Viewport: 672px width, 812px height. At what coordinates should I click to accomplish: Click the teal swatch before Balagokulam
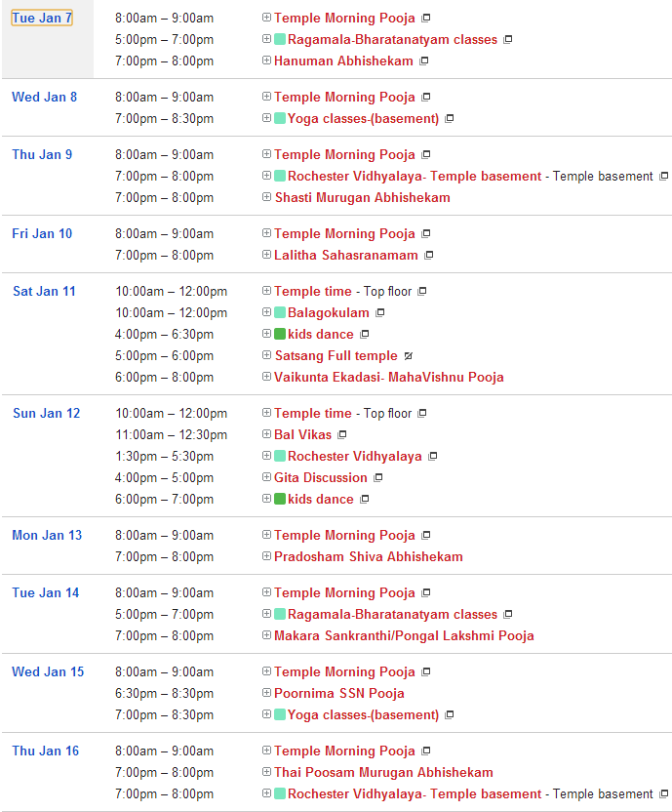pyautogui.click(x=280, y=313)
